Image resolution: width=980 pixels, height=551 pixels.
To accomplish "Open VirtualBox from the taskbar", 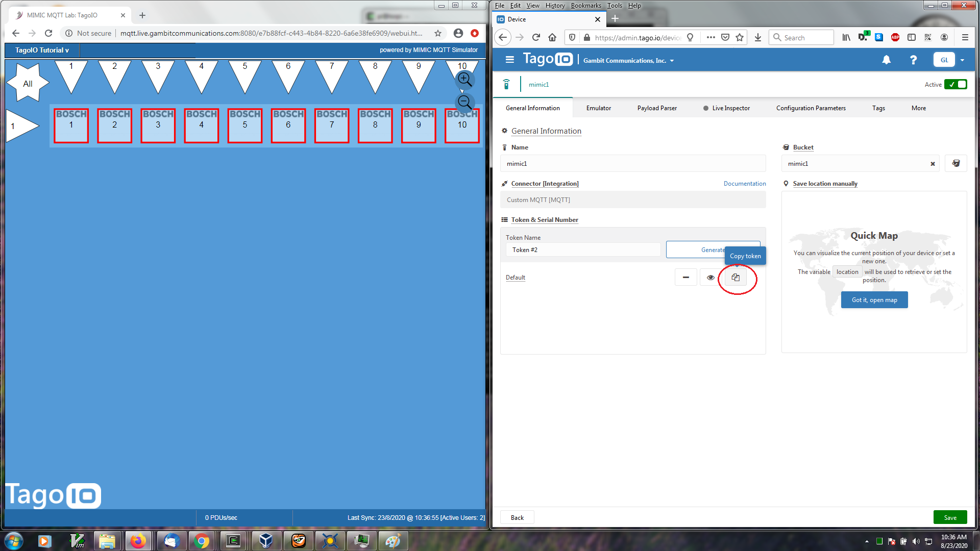I will pyautogui.click(x=266, y=541).
